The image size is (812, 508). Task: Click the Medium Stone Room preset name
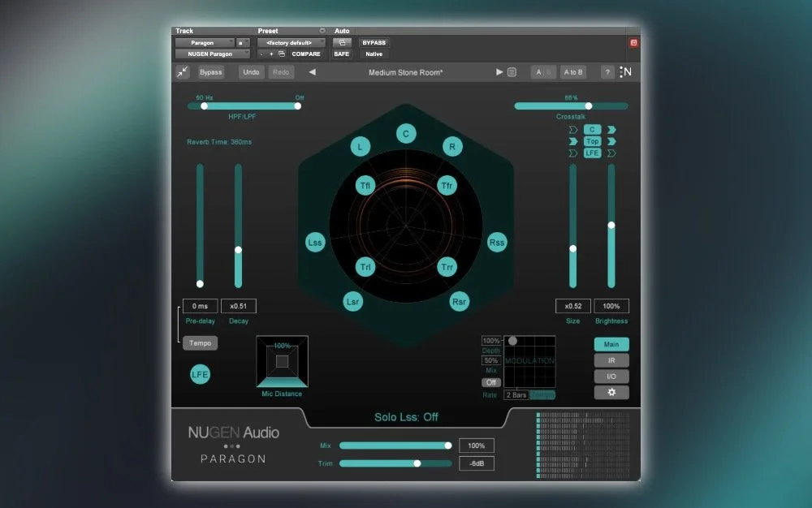(x=405, y=72)
